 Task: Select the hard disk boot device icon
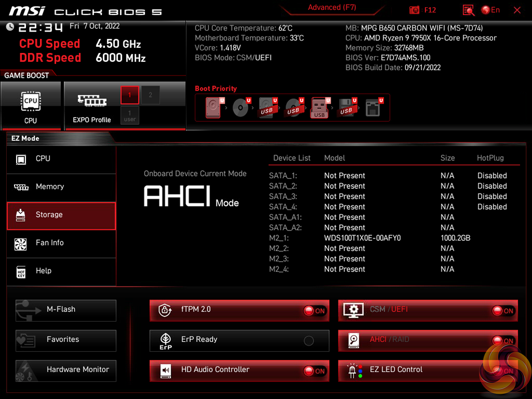[214, 108]
